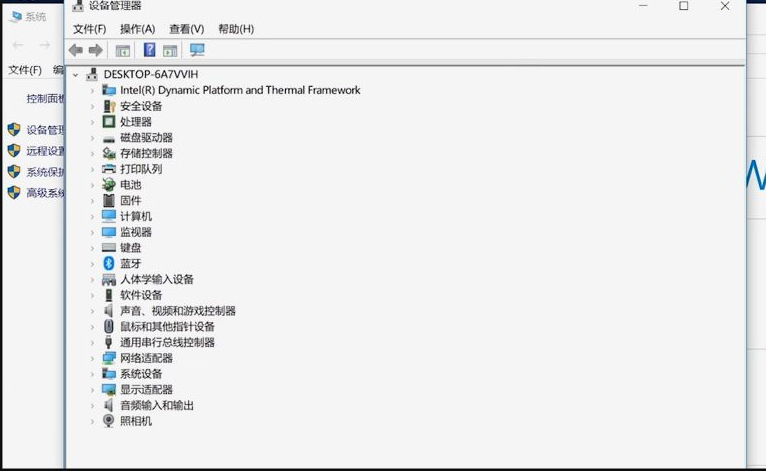
Task: Open the 操作(A) menu
Action: point(137,29)
